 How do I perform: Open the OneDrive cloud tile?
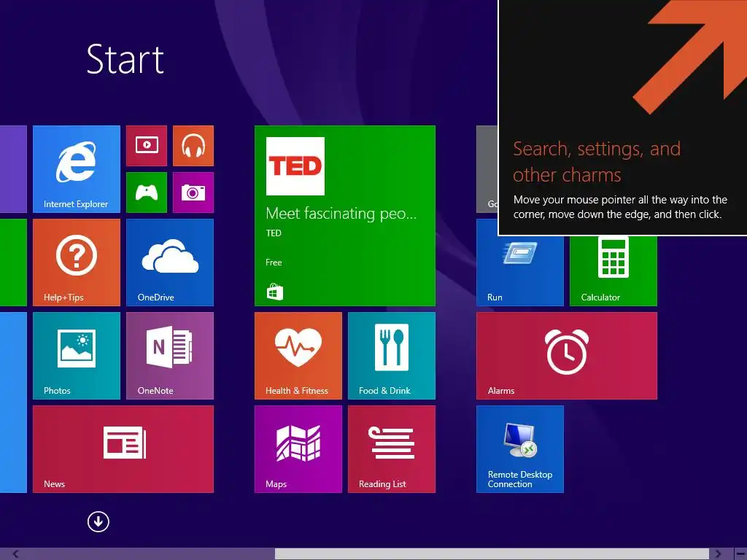(x=169, y=262)
